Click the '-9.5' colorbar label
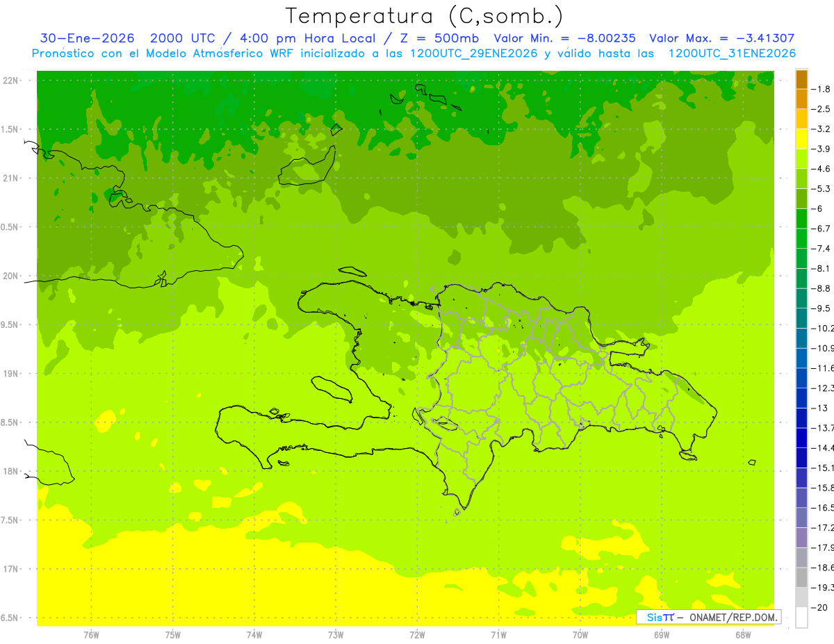The height and width of the screenshot is (644, 834). pos(822,308)
